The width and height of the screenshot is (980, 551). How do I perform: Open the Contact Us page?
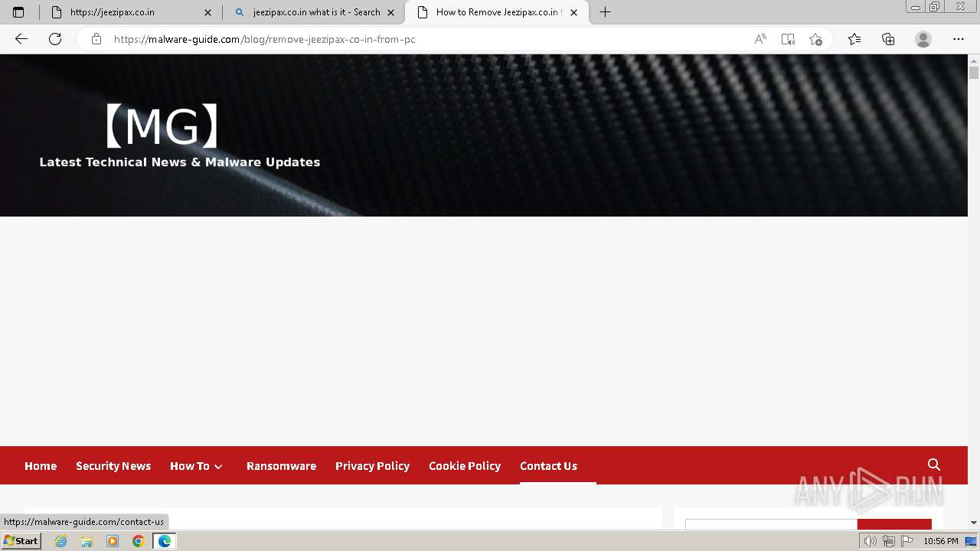pyautogui.click(x=548, y=465)
